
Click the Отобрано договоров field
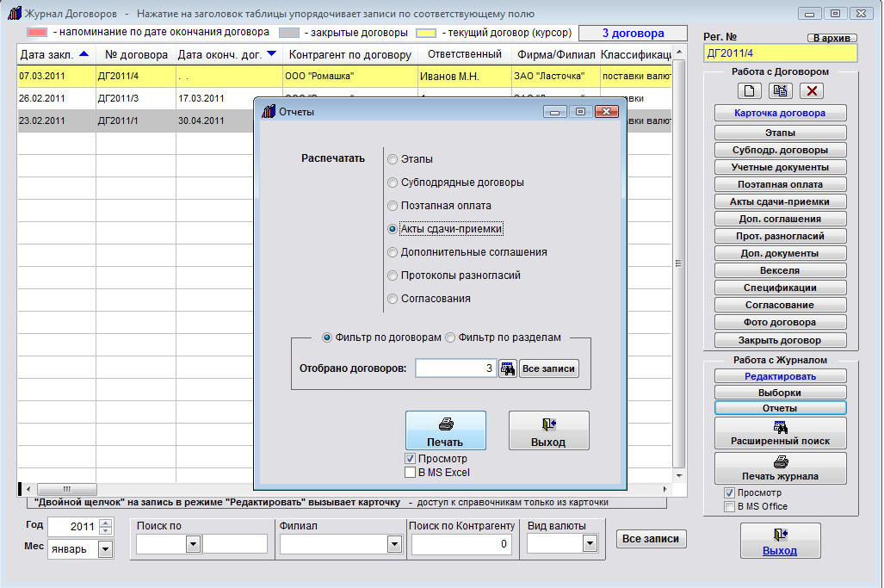click(x=455, y=368)
